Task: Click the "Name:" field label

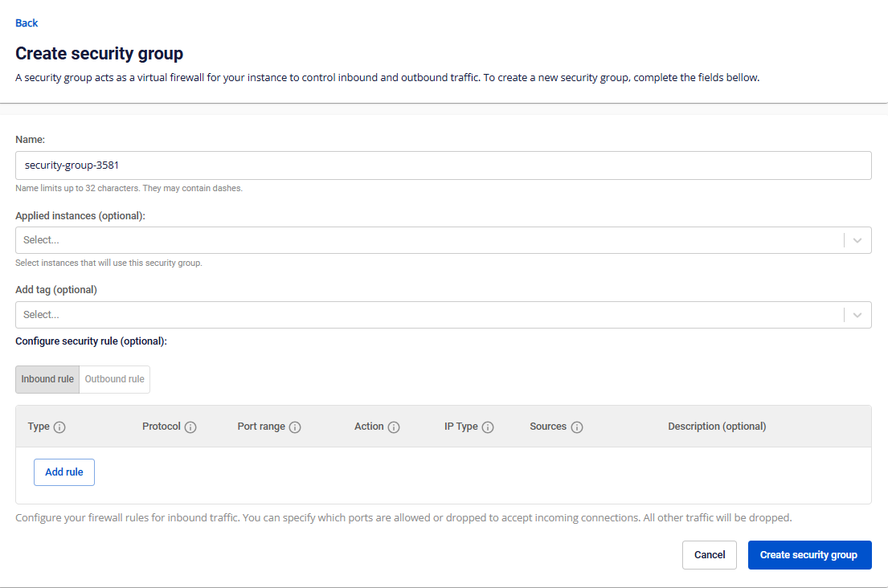Action: (30, 140)
